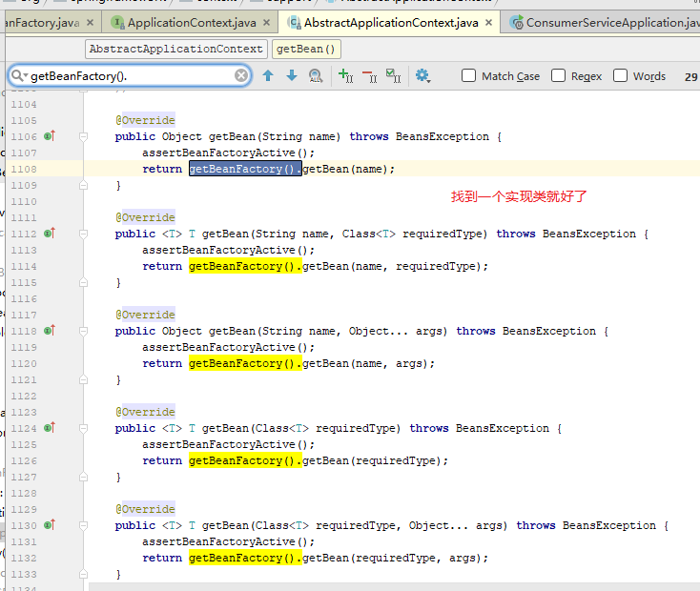Jump to previous search occurrence arrow
The image size is (700, 591).
[268, 76]
